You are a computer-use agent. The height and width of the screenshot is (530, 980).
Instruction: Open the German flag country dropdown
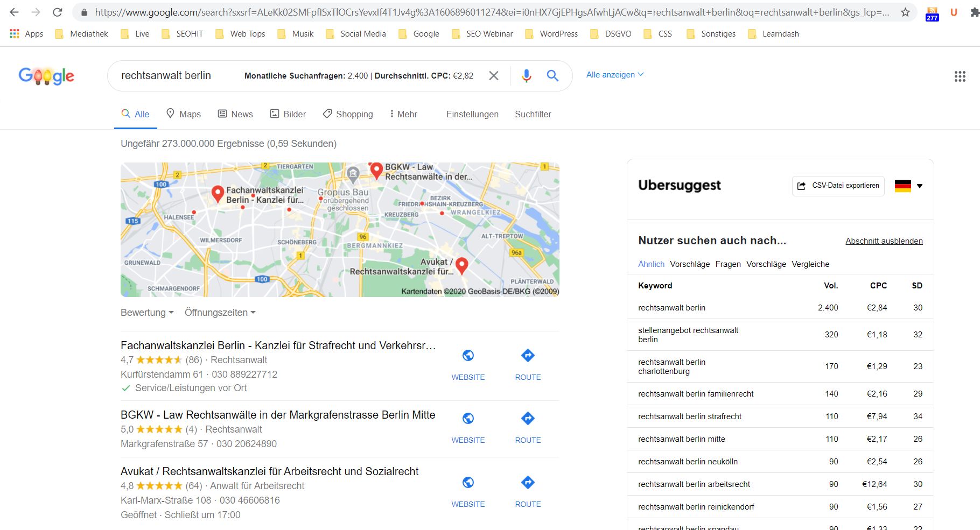tap(908, 186)
